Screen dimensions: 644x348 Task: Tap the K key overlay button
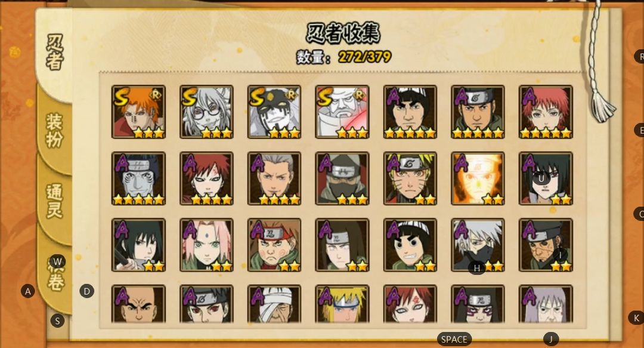tap(636, 318)
